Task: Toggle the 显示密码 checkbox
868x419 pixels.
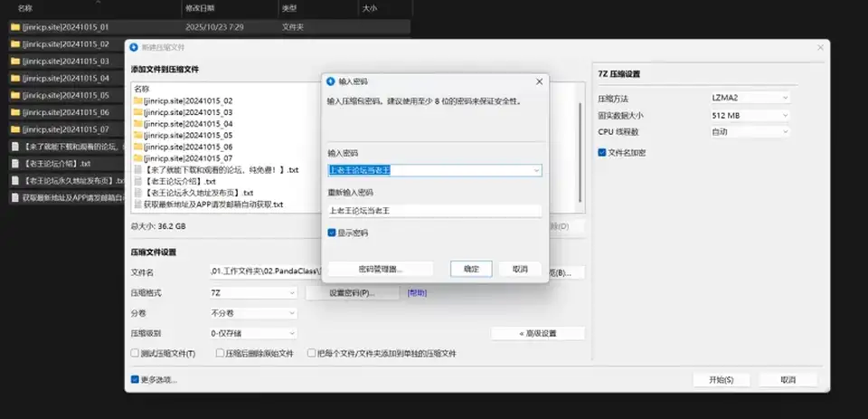Action: point(332,233)
